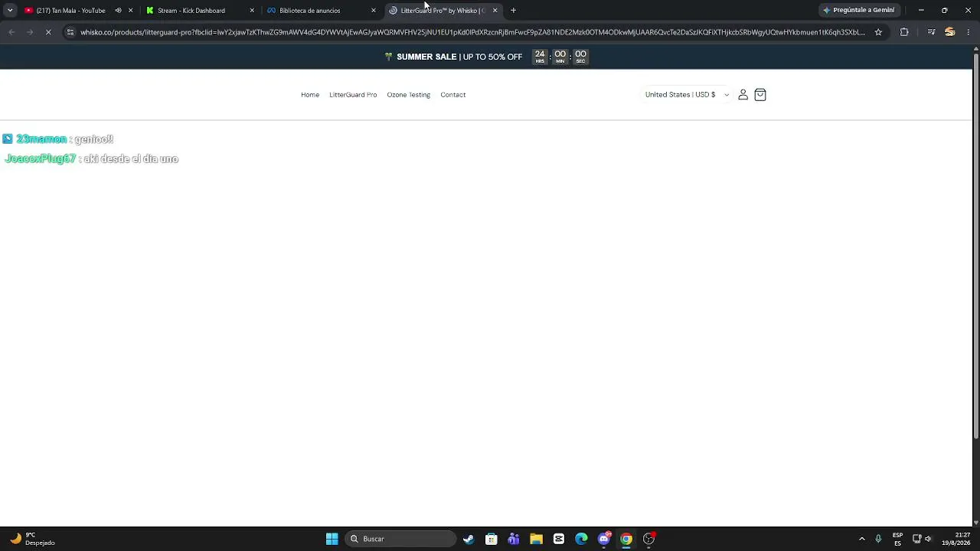Viewport: 980px width, 551px height.
Task: Close the LitterGuard Pro tab
Action: 495,11
